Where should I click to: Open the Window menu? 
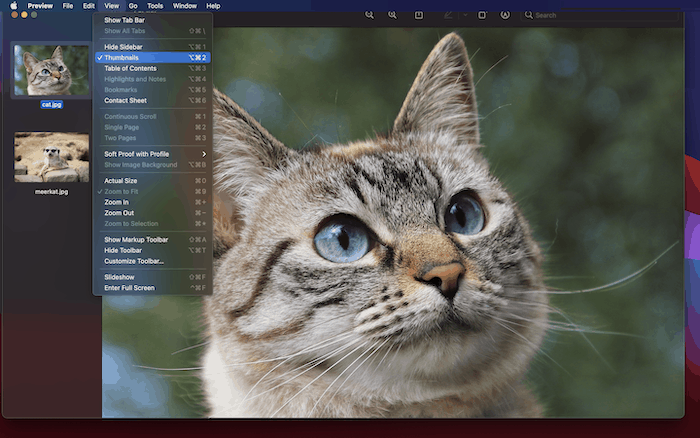click(x=185, y=6)
